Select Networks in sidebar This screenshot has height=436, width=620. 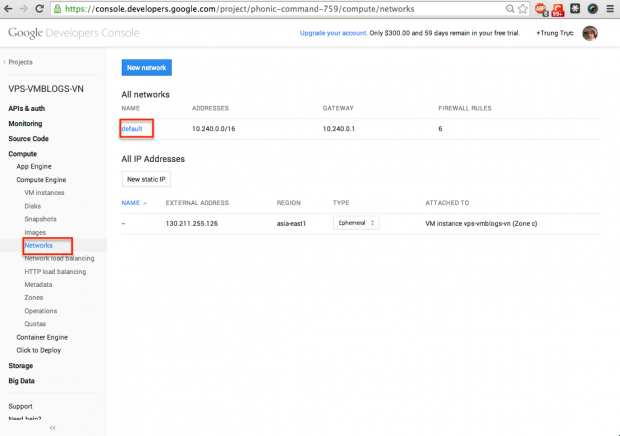[x=38, y=245]
